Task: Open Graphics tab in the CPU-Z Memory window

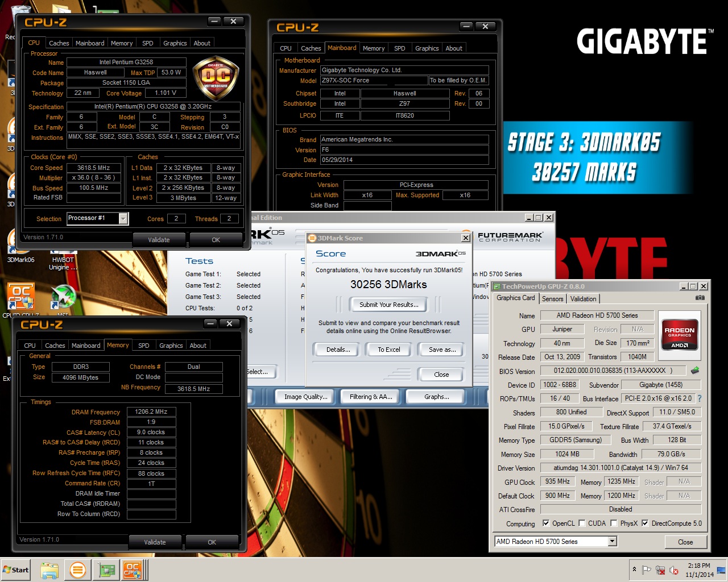Action: [x=171, y=346]
